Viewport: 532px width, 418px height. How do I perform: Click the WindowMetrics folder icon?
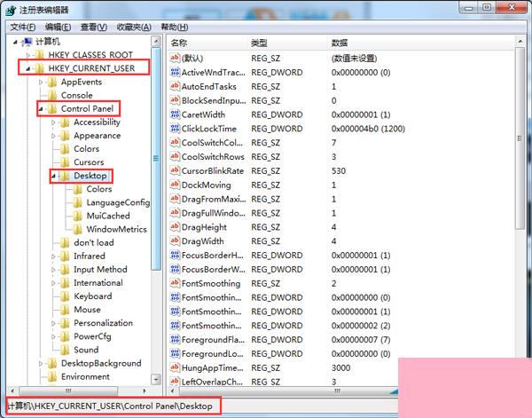pyautogui.click(x=78, y=230)
